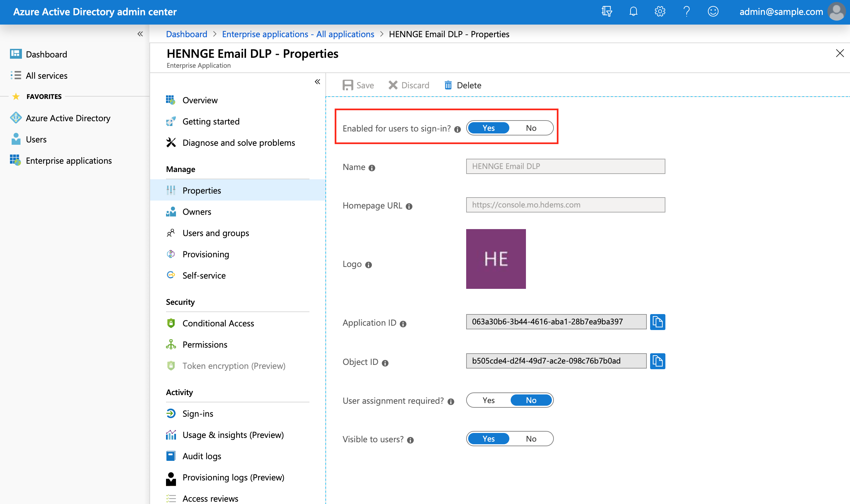Show info tooltip for Homepage URL
The image size is (850, 504).
point(409,207)
